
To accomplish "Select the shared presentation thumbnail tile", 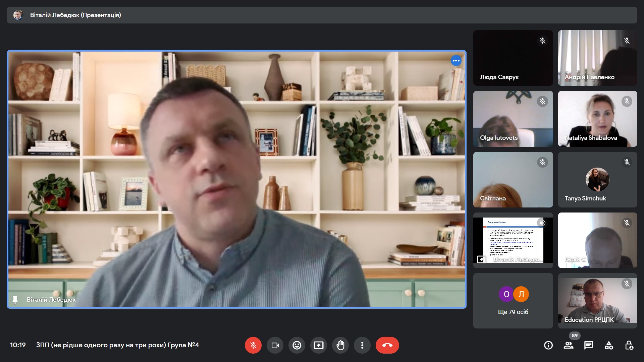I will coord(513,240).
